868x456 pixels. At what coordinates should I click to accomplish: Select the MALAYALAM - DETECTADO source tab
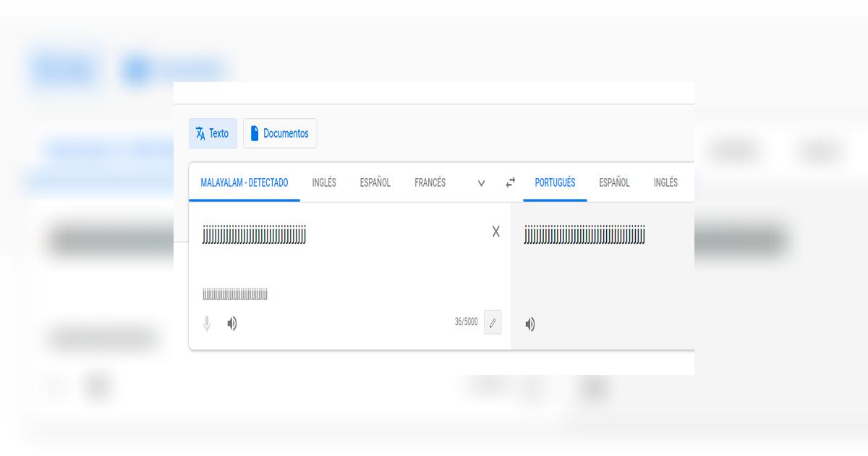(244, 183)
